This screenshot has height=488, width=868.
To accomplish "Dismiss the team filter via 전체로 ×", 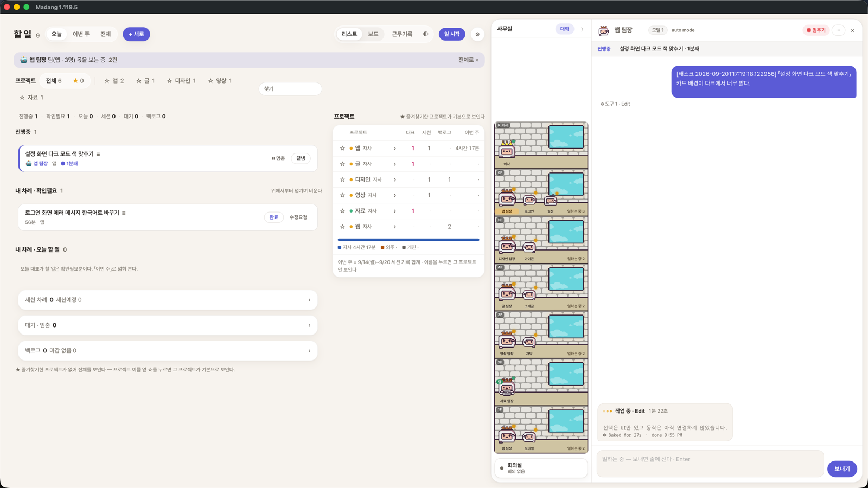I will click(x=468, y=60).
